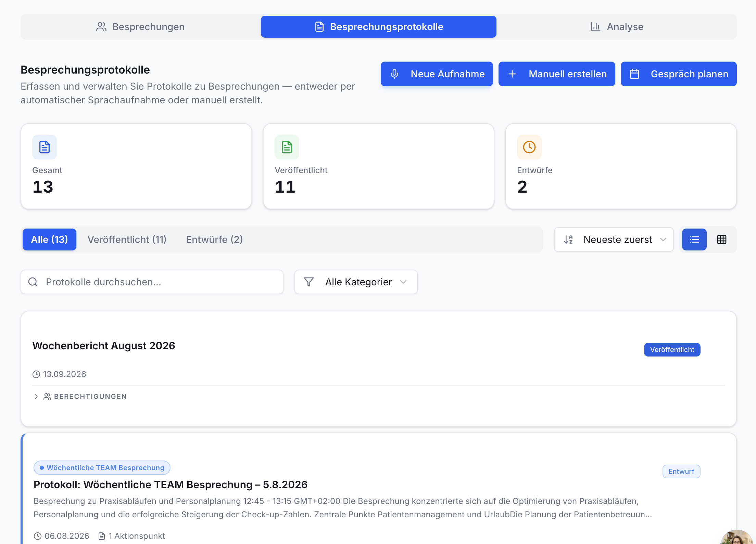Screen dimensions: 756x544
Task: Click the Besprechungsprotokolle page heading
Action: pyautogui.click(x=85, y=70)
